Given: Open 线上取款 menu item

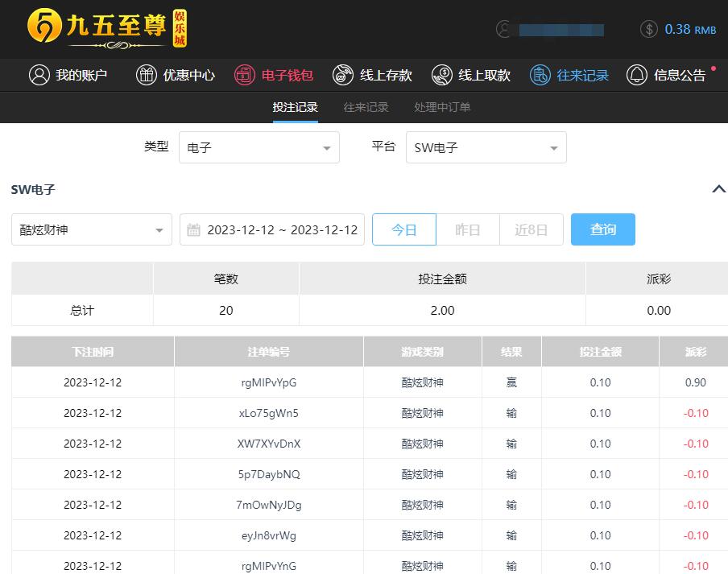Looking at the screenshot, I should 484,75.
